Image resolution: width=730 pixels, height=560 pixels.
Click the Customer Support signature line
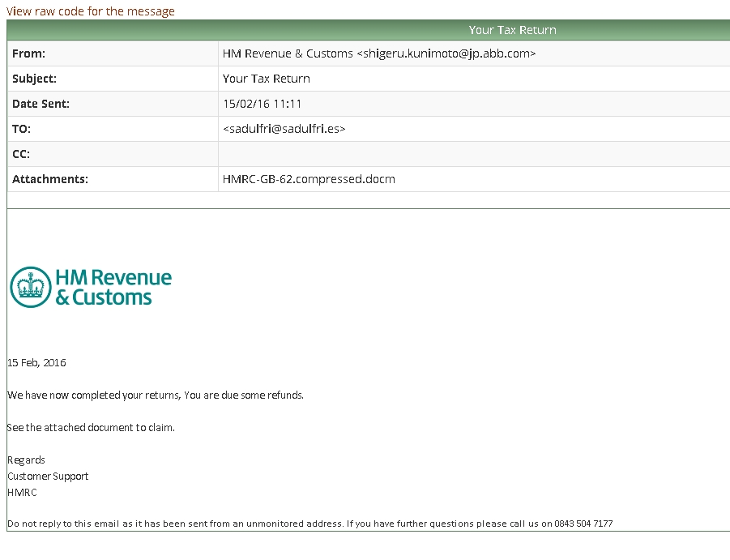click(48, 477)
